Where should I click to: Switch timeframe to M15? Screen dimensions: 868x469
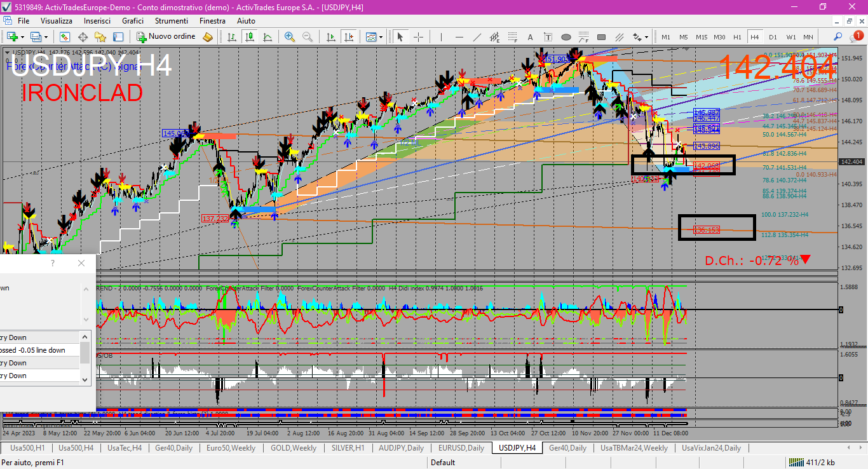point(702,37)
